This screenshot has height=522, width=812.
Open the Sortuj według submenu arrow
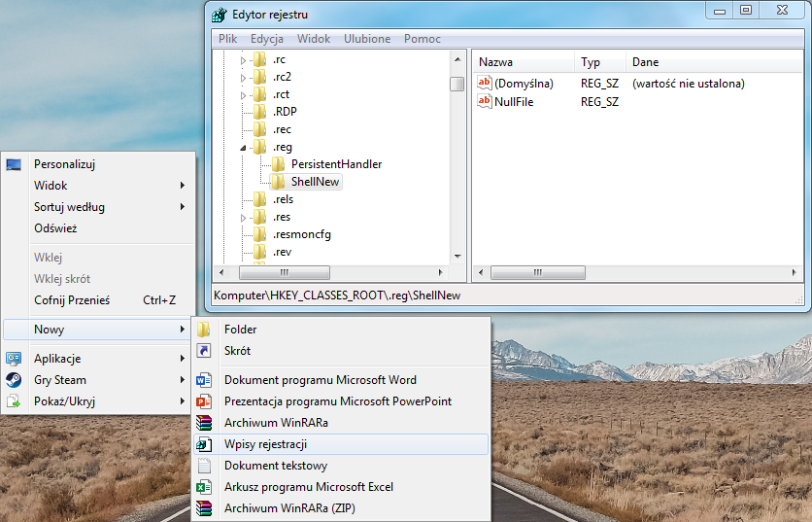pyautogui.click(x=183, y=207)
